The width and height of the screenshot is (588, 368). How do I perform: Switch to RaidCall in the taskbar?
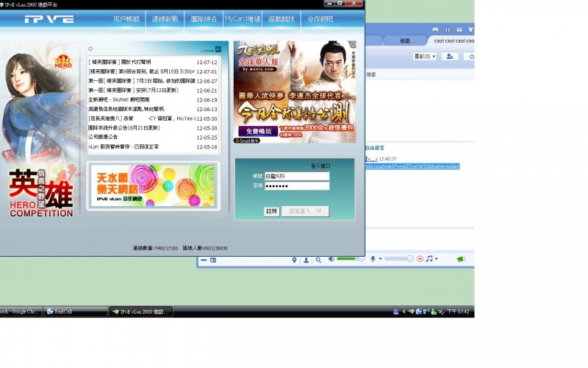tap(76, 311)
